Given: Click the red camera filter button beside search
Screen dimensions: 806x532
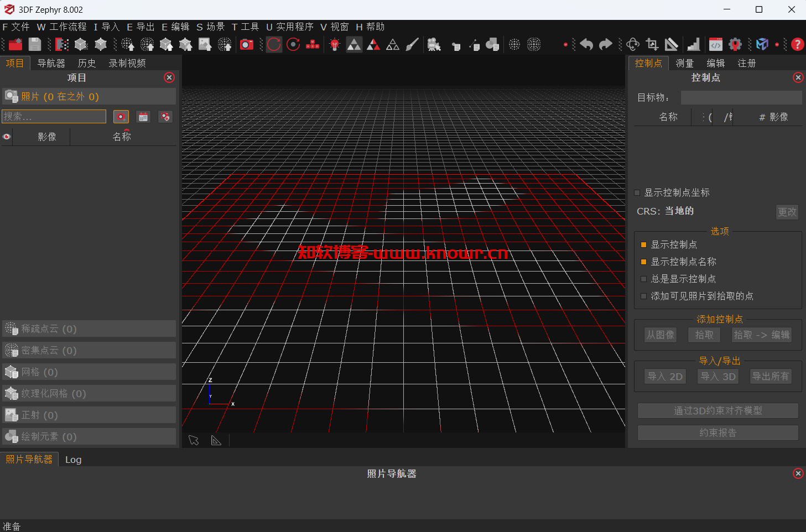Looking at the screenshot, I should click(x=121, y=117).
